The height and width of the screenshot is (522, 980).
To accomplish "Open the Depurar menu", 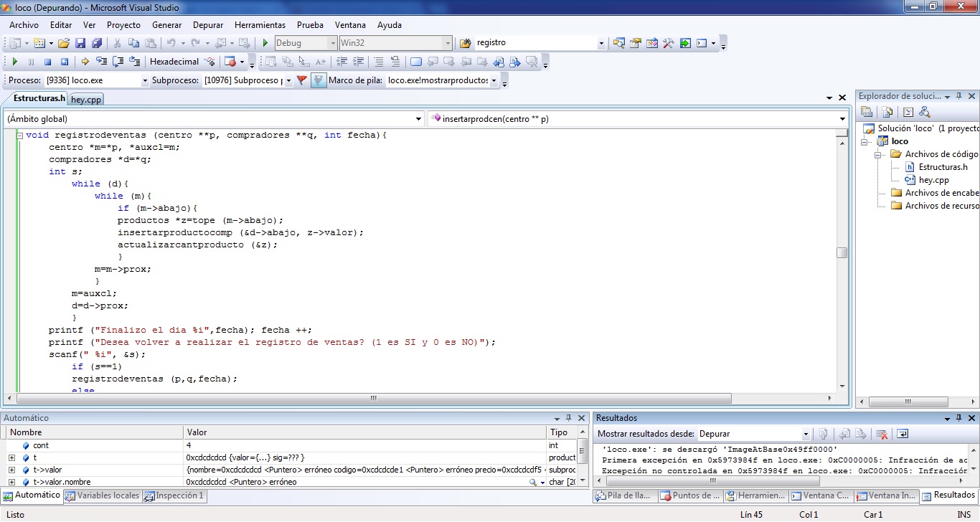I will pyautogui.click(x=208, y=25).
